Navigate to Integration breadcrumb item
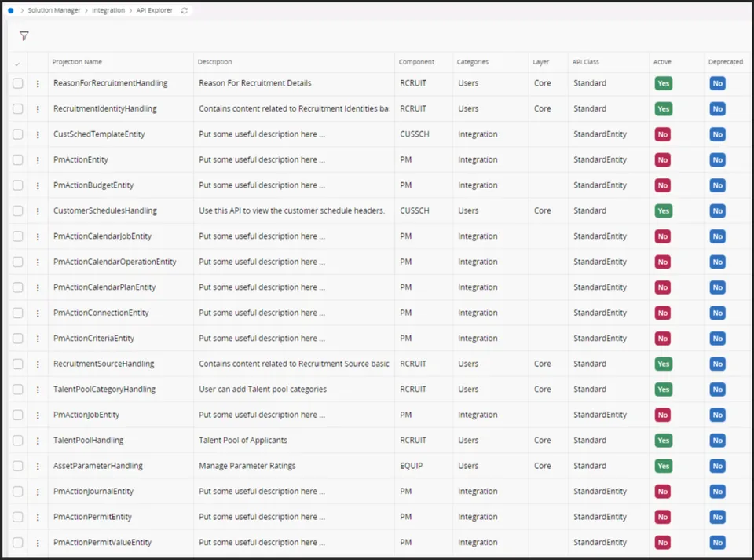This screenshot has width=754, height=560. point(108,10)
